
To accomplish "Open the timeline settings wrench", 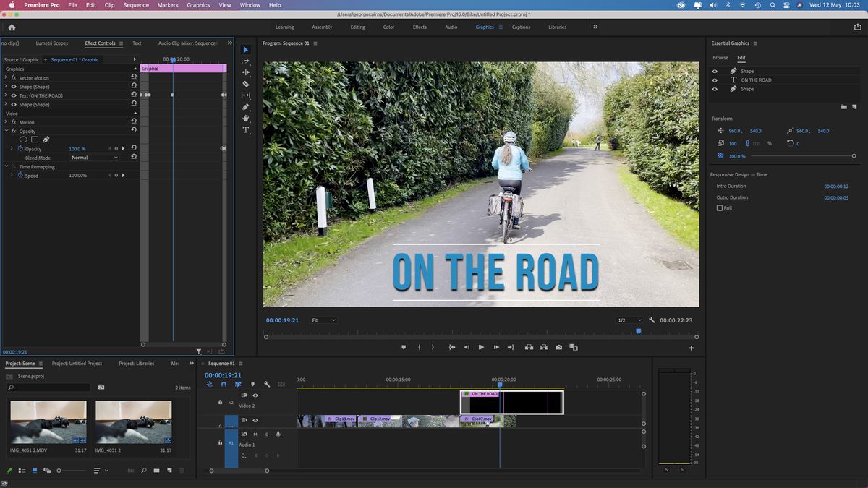I will pyautogui.click(x=266, y=385).
